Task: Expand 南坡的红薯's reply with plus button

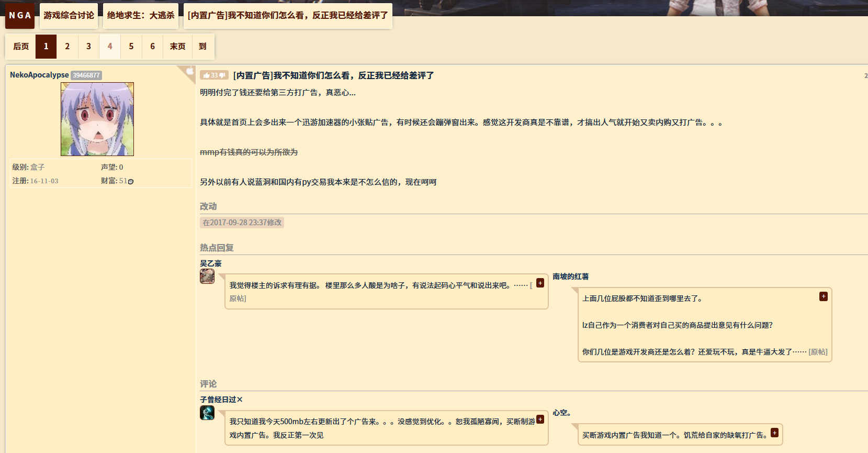Action: pos(824,296)
